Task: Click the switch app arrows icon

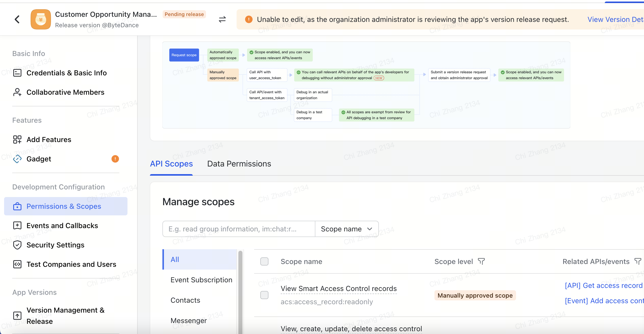Action: (222, 19)
